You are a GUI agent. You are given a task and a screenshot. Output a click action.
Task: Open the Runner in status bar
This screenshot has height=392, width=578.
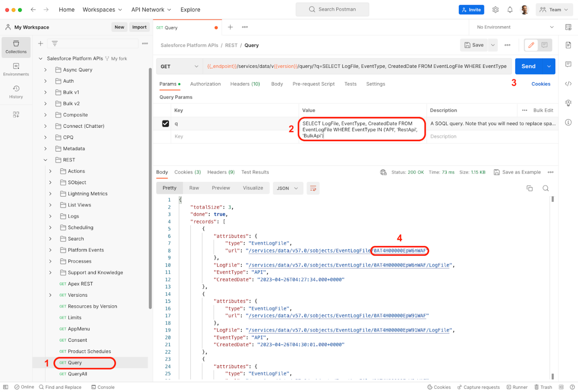point(517,387)
